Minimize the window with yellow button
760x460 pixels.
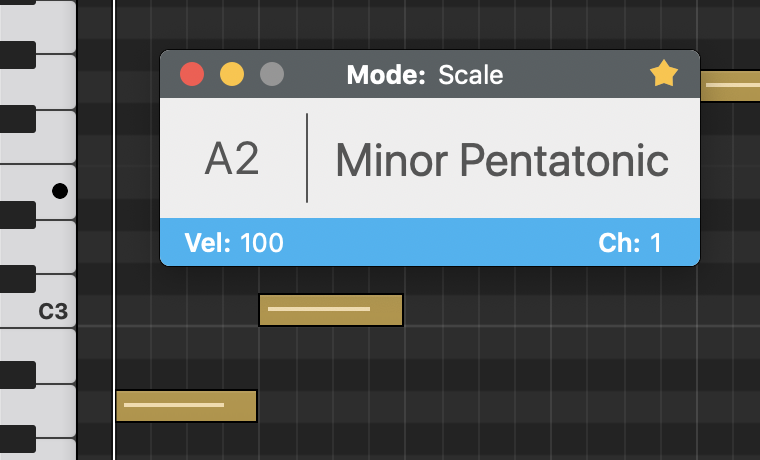tap(232, 74)
